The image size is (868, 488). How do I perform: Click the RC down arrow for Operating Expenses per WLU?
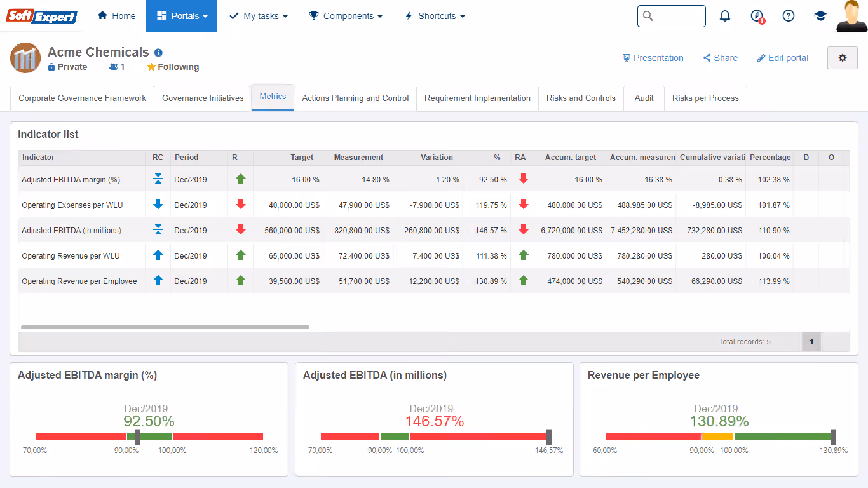[158, 205]
